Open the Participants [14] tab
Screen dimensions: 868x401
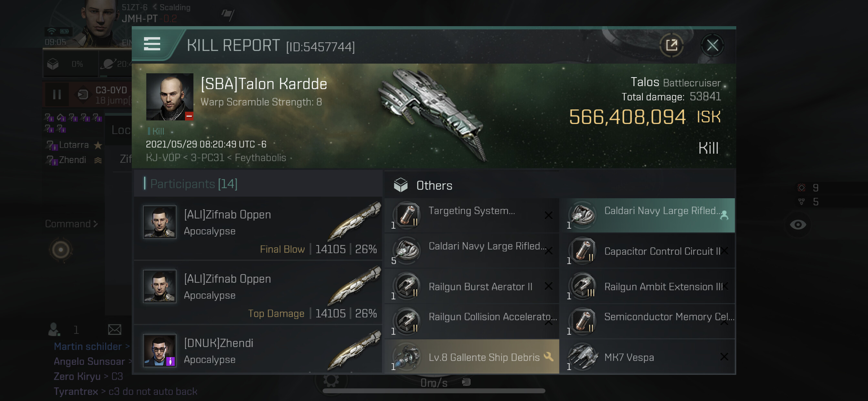click(x=194, y=184)
